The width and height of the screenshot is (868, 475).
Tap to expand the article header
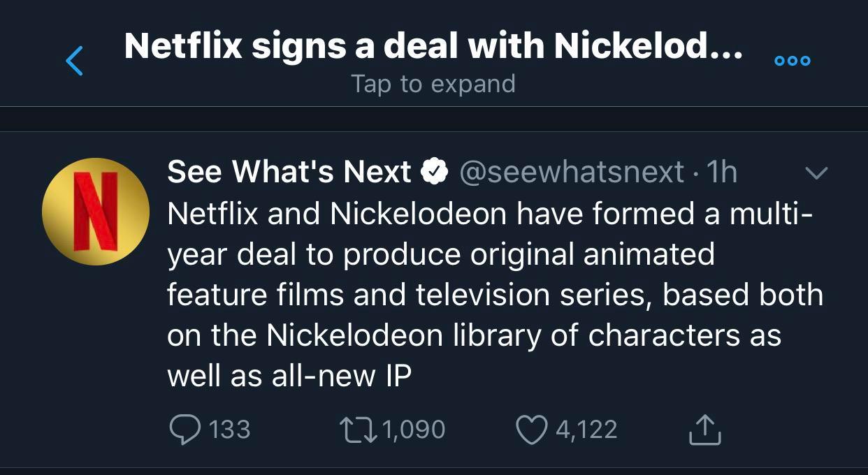(x=433, y=83)
